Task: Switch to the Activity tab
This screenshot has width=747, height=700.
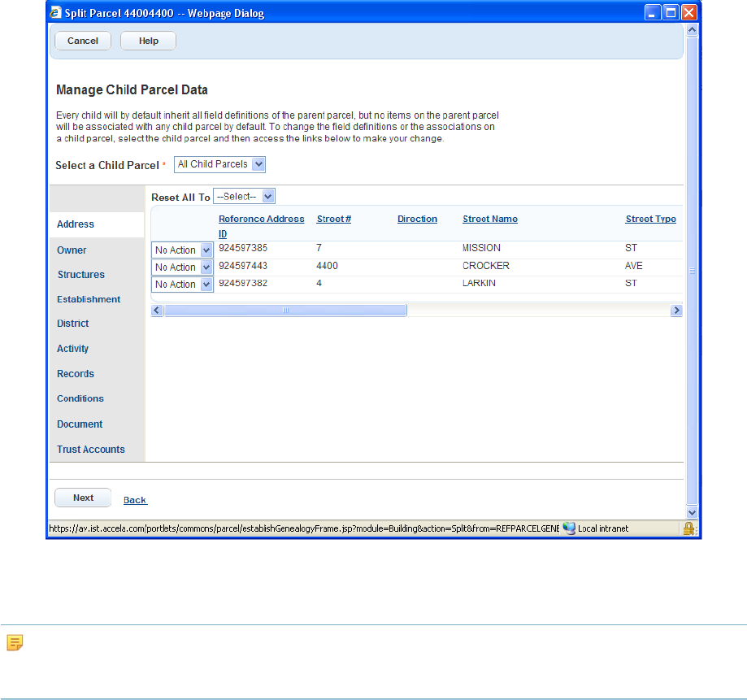Action: click(72, 349)
